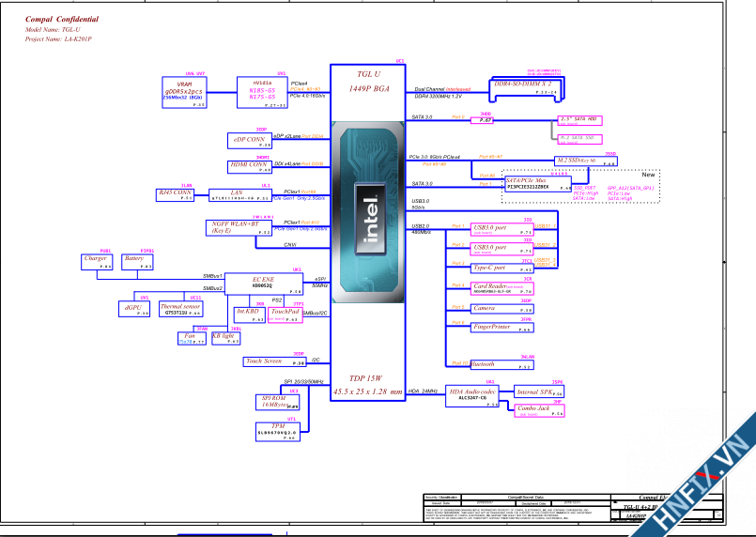This screenshot has width=756, height=537.
Task: Click the TPM block
Action: point(277,430)
